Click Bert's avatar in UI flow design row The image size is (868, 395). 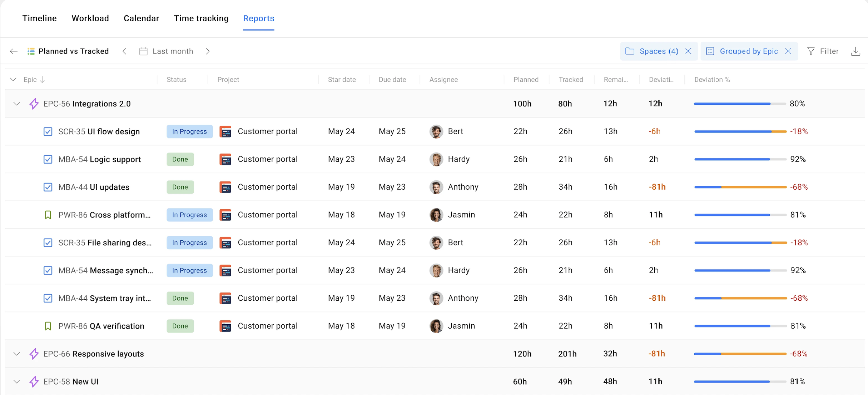(436, 132)
